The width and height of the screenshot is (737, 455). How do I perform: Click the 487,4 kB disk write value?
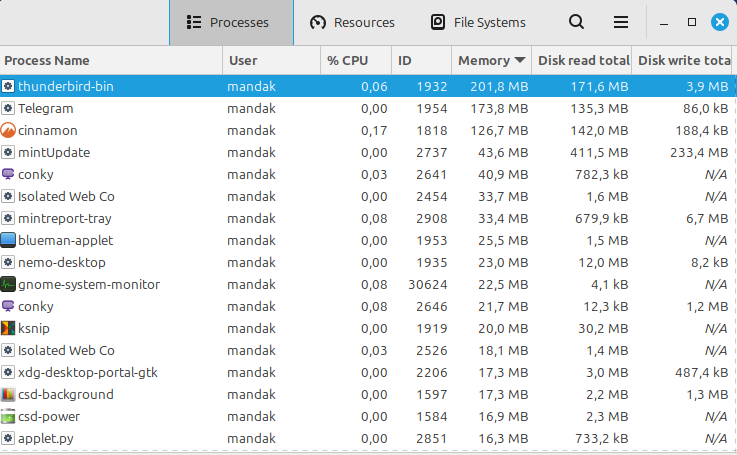[x=702, y=373]
